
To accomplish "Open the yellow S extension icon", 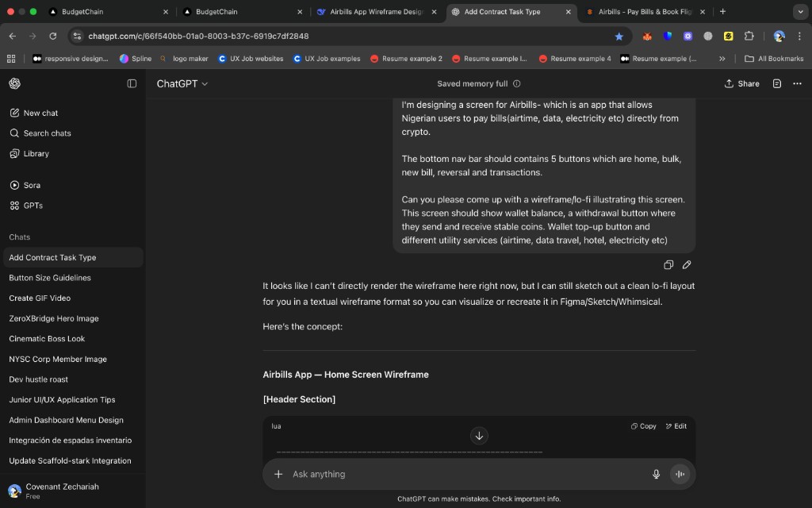I will [x=728, y=37].
